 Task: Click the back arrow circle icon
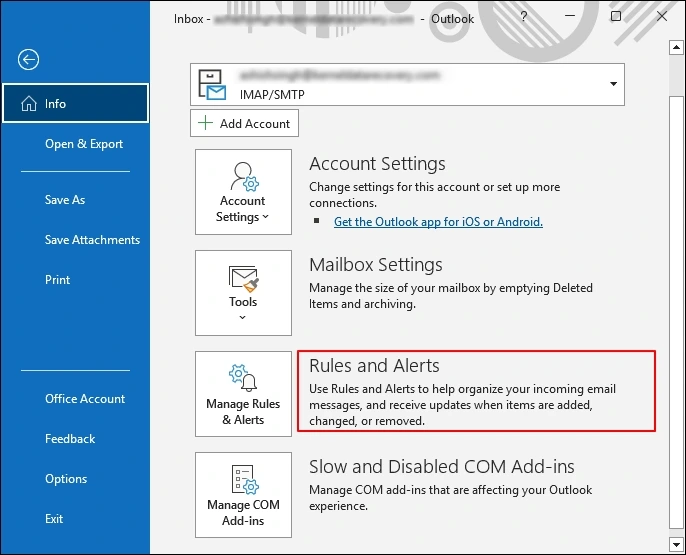point(28,59)
